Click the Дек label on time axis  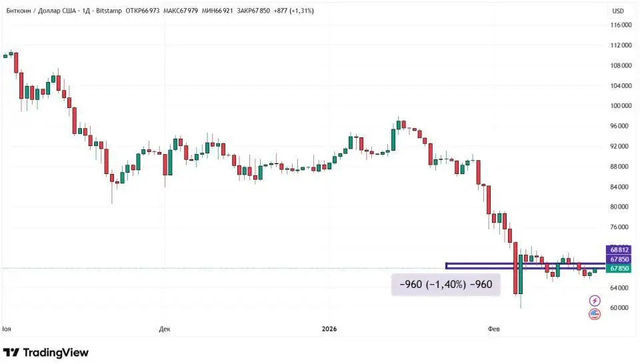pos(165,329)
